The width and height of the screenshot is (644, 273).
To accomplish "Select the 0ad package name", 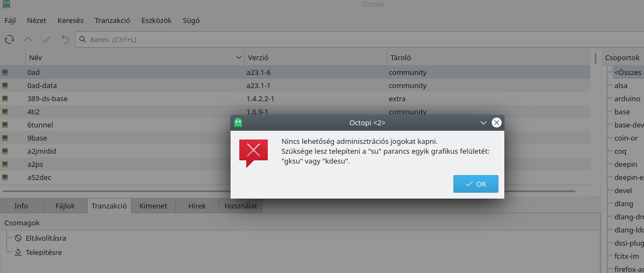I will [x=33, y=72].
